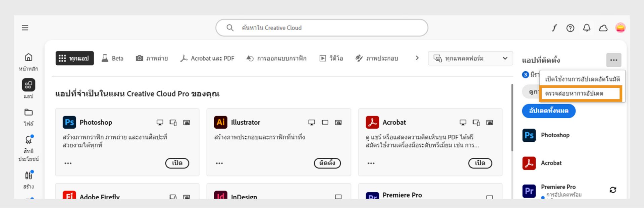Image resolution: width=644 pixels, height=208 pixels.
Task: Switch to the การออกแบบกราฟิก tab
Action: tap(276, 58)
